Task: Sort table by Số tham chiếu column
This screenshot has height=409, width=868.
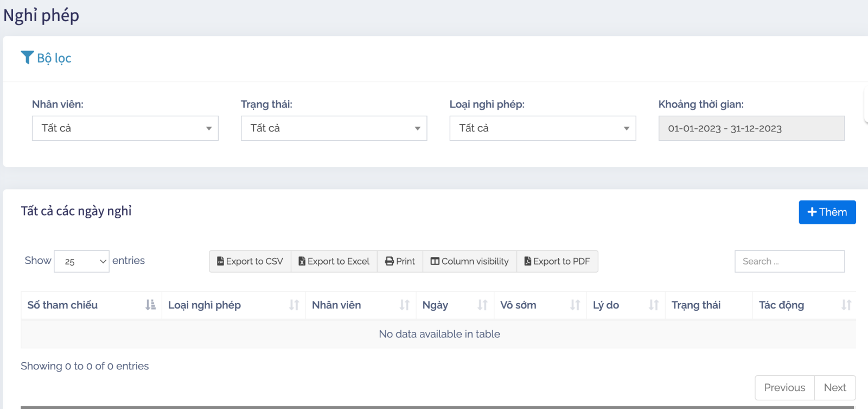Action: (x=150, y=305)
